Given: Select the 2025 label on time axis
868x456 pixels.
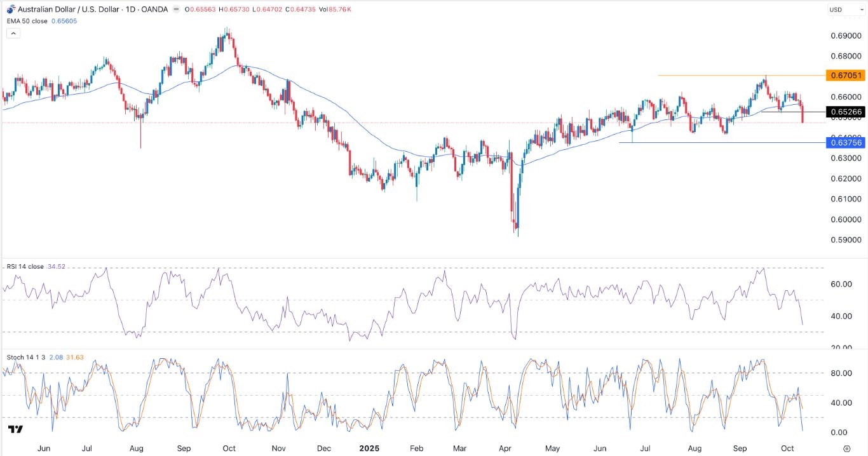Looking at the screenshot, I should 369,448.
